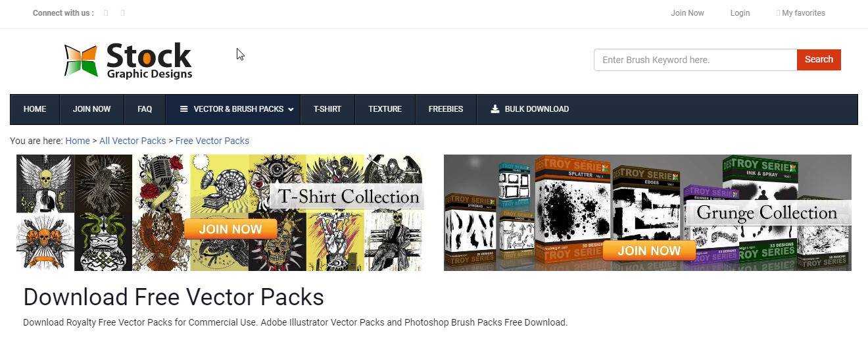Viewport: 868px width, 342px height.
Task: Open the TEXTURE navigation item
Action: [385, 109]
